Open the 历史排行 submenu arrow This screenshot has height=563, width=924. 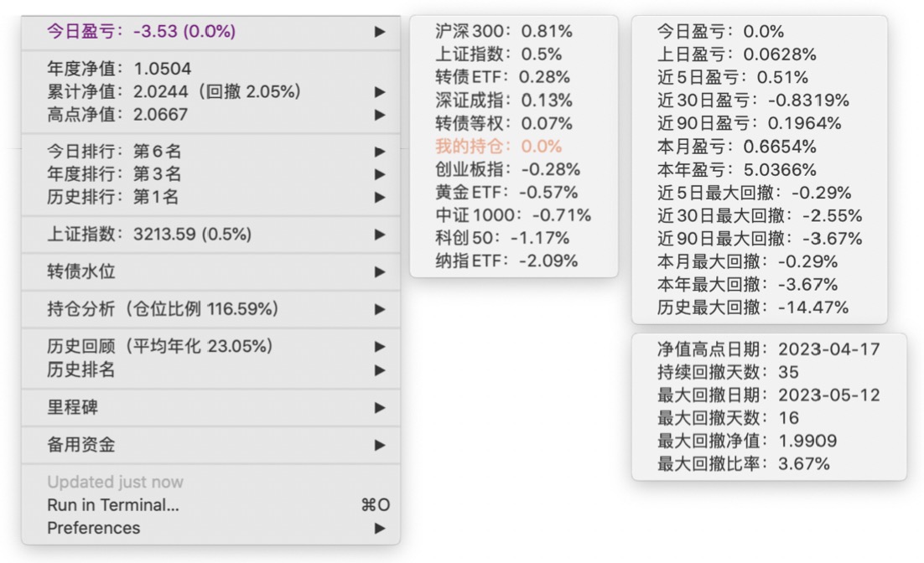tap(380, 198)
